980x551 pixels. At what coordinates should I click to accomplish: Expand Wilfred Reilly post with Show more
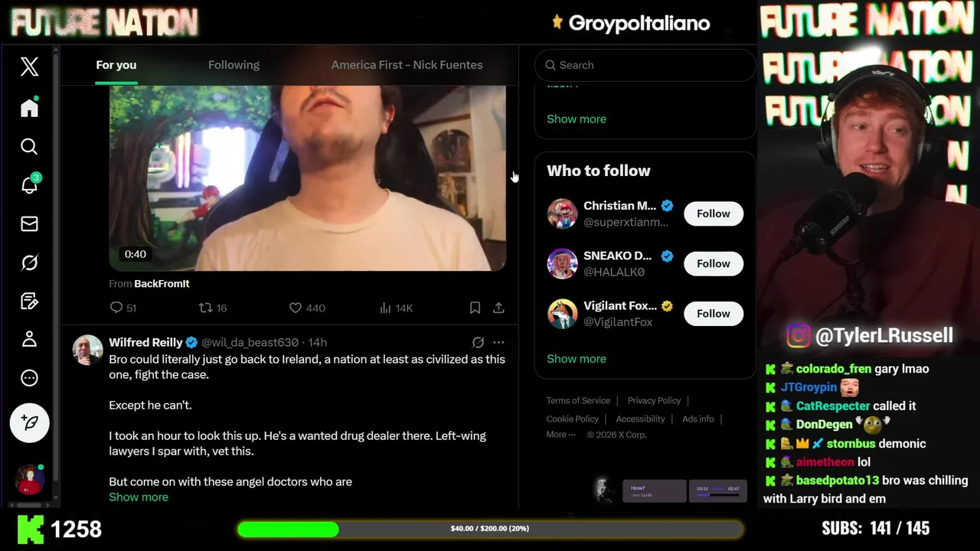coord(139,497)
